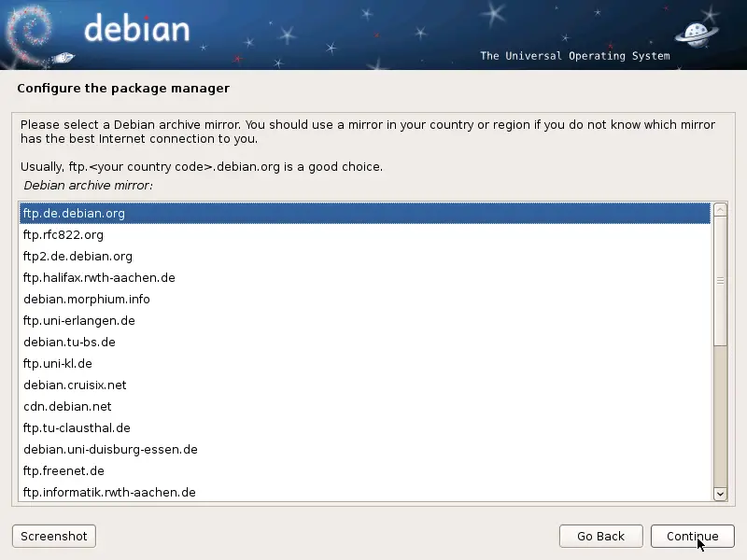Click the Go Back button
The image size is (747, 560).
pyautogui.click(x=600, y=536)
